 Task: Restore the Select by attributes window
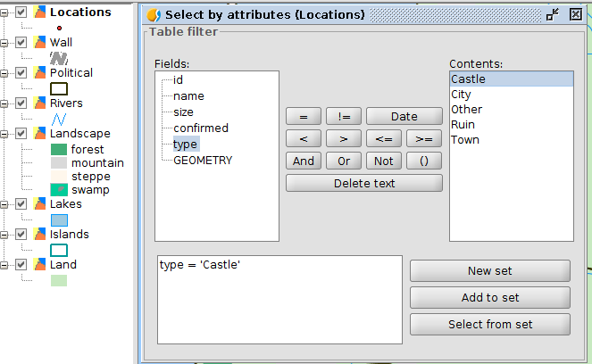[553, 14]
